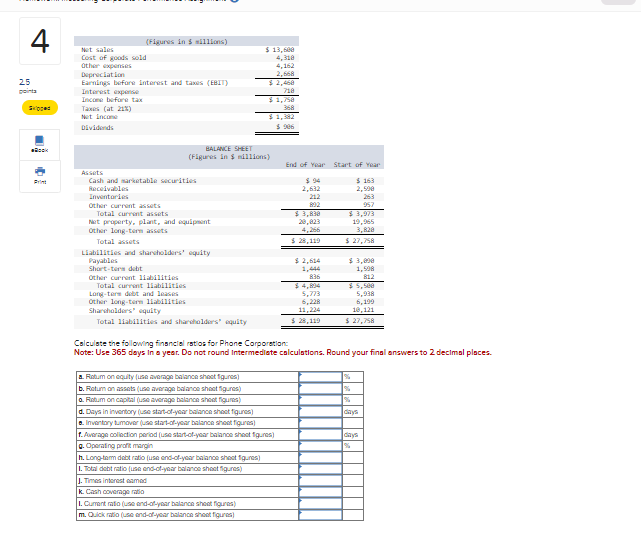Click the Interest expense label
The height and width of the screenshot is (540, 641).
[110, 92]
